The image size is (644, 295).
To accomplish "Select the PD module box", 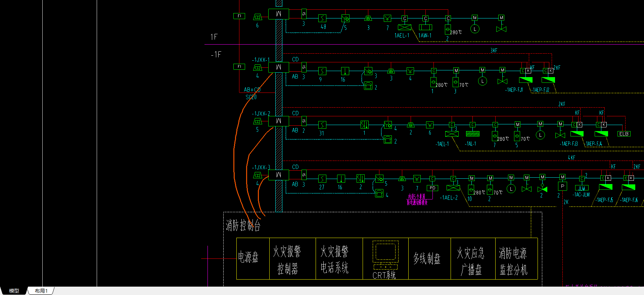I will 432,188.
